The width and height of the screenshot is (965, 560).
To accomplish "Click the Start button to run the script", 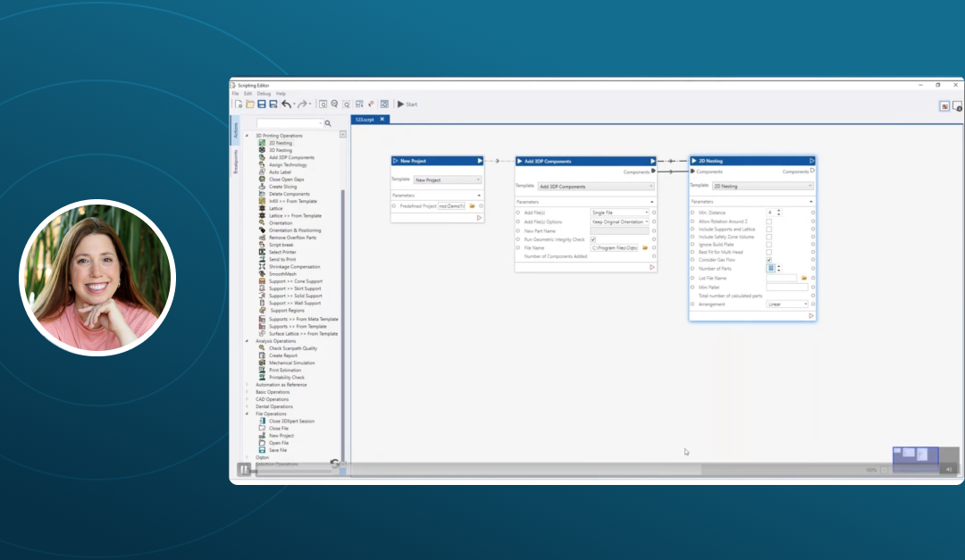I will coord(407,104).
